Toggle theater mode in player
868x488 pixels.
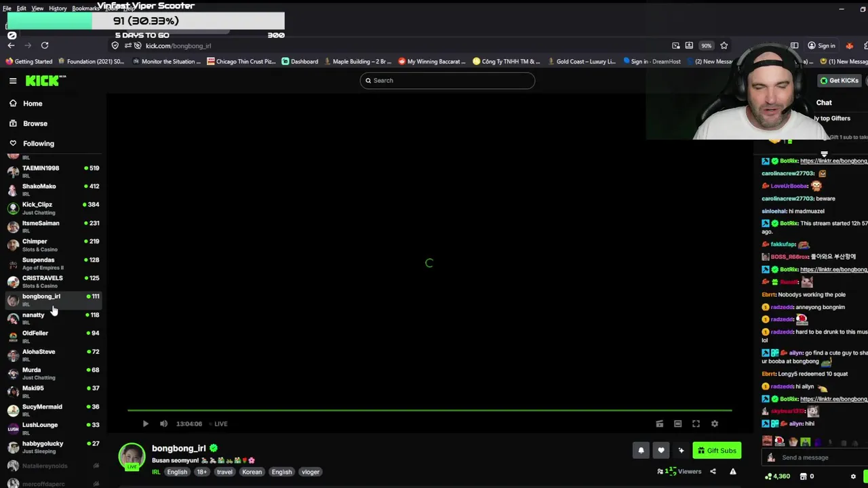coord(677,424)
